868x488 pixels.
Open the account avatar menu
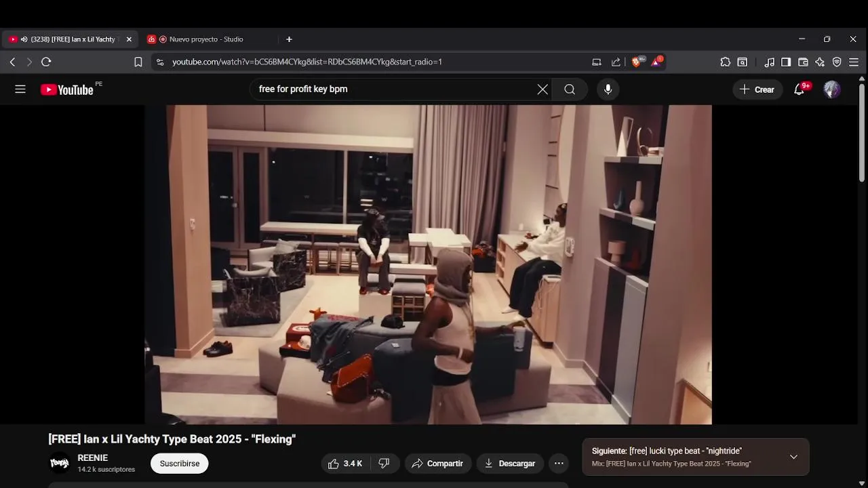coord(832,89)
